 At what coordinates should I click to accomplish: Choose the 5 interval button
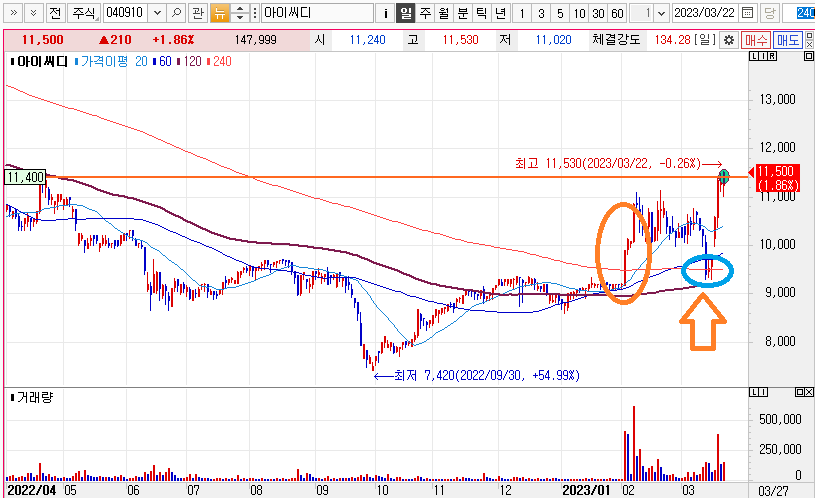pos(560,13)
